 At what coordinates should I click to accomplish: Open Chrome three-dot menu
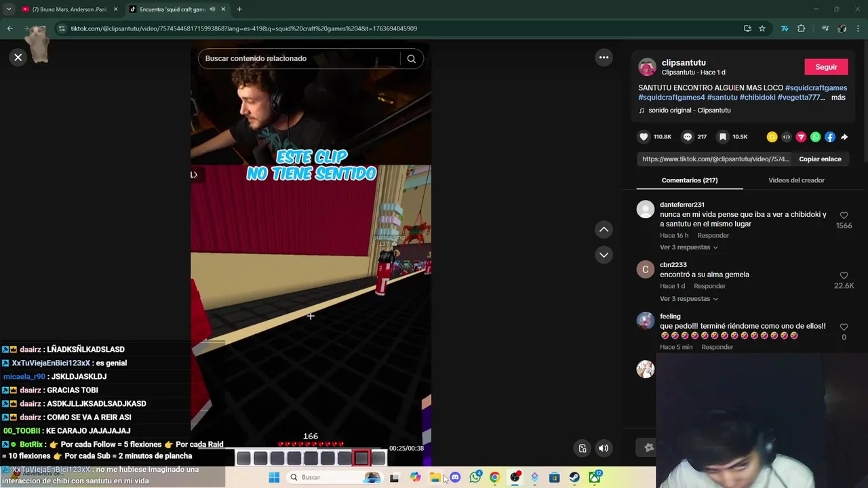859,28
